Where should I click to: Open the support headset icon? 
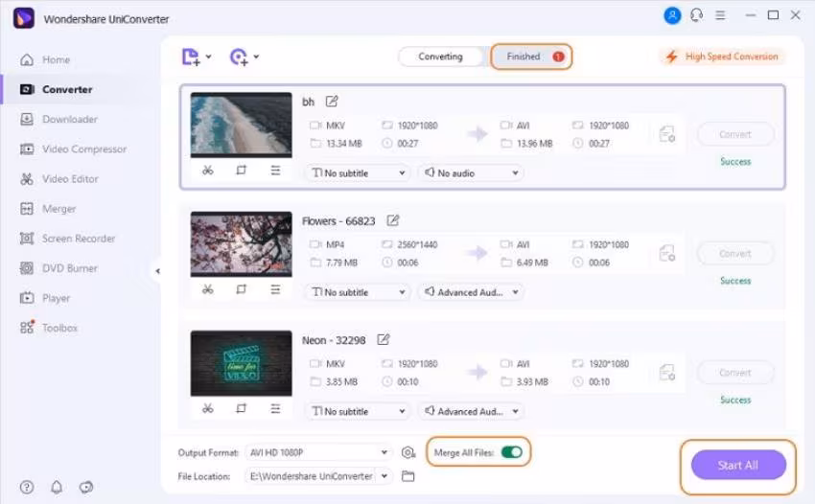click(x=696, y=15)
